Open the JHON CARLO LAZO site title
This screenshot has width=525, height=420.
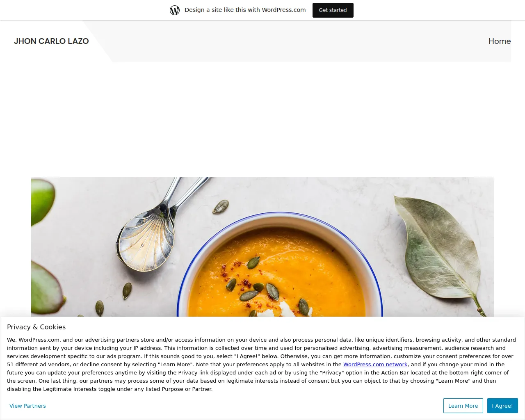[x=51, y=41]
